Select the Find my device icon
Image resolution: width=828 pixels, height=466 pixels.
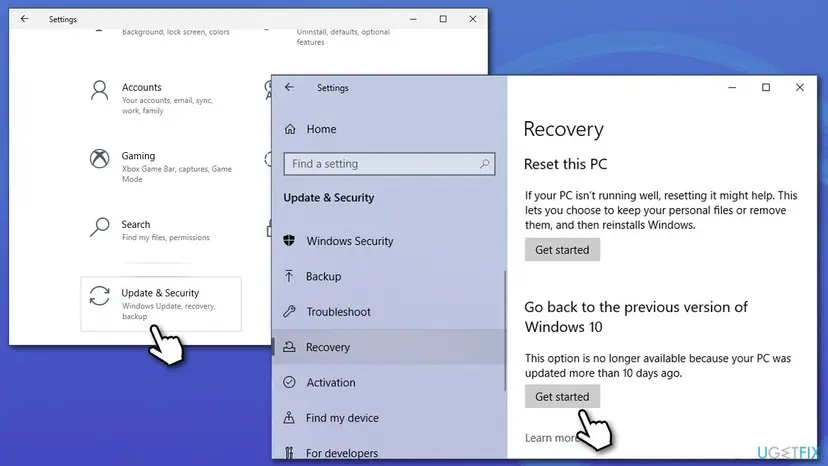tap(289, 417)
